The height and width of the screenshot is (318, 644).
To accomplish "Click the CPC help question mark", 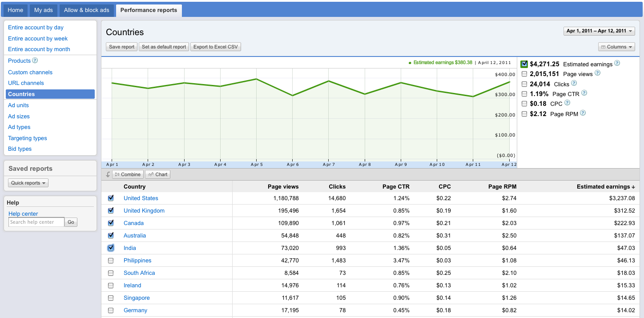I will [567, 103].
